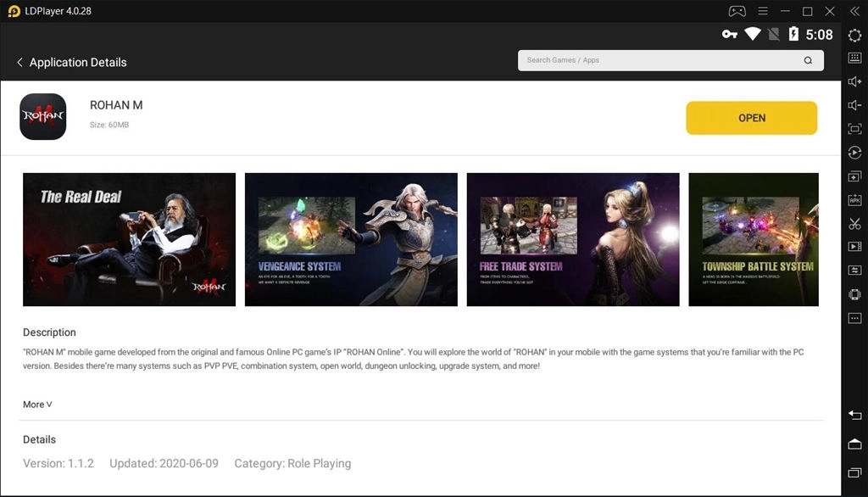This screenshot has height=497, width=868.
Task: Collapse the right sidebar with double chevron
Action: 854,11
